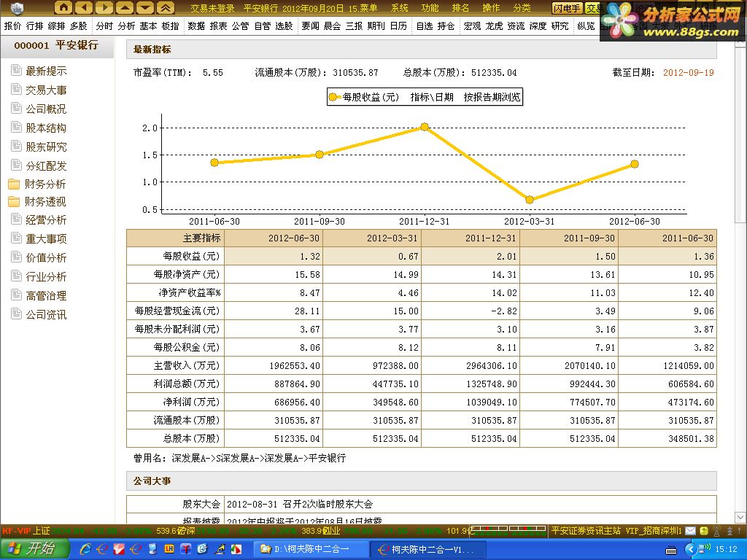Select 日历 in the toolbar
The width and height of the screenshot is (747, 560).
(398, 26)
